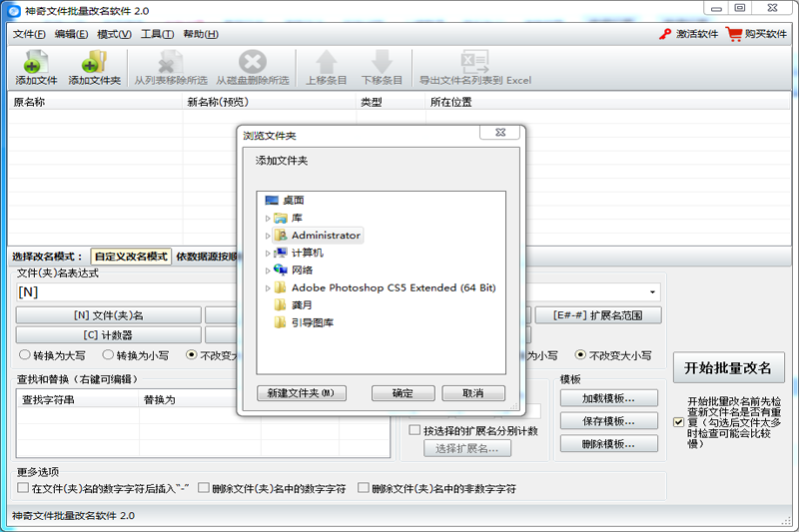Expand the Administrator tree node
Image resolution: width=799 pixels, height=532 pixels.
coord(268,236)
